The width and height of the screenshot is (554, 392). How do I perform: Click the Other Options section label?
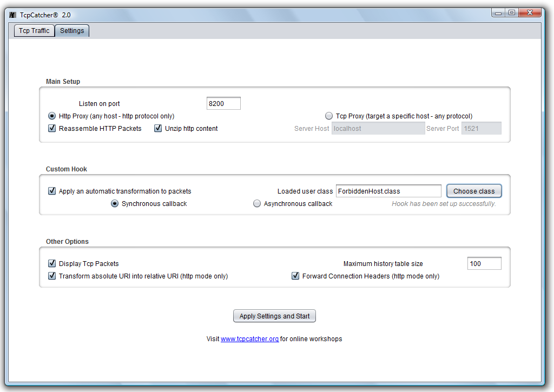pos(67,242)
